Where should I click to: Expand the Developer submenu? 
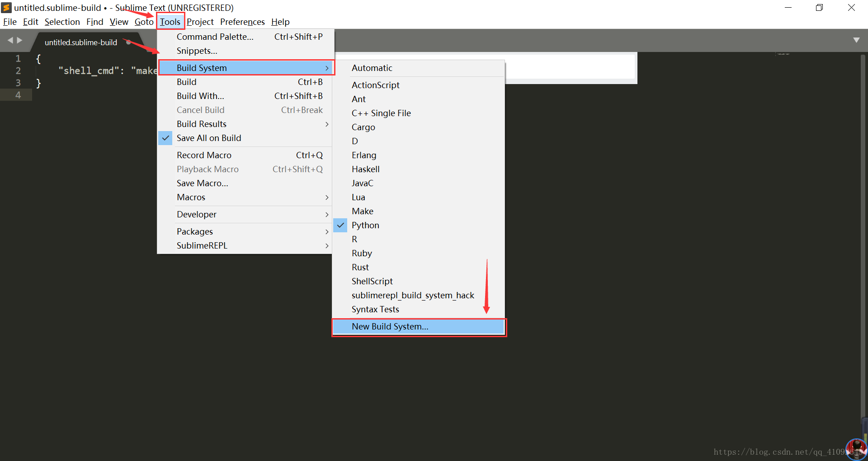[245, 214]
